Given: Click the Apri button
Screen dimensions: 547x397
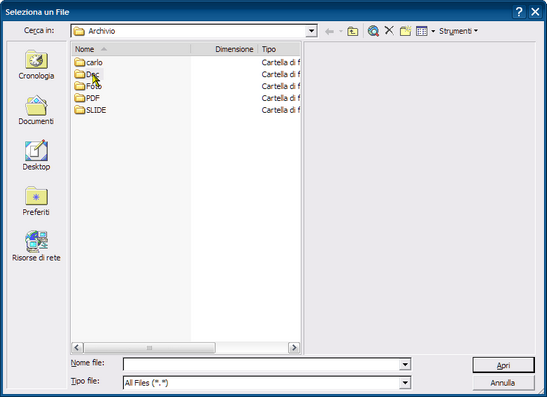Looking at the screenshot, I should click(x=503, y=365).
